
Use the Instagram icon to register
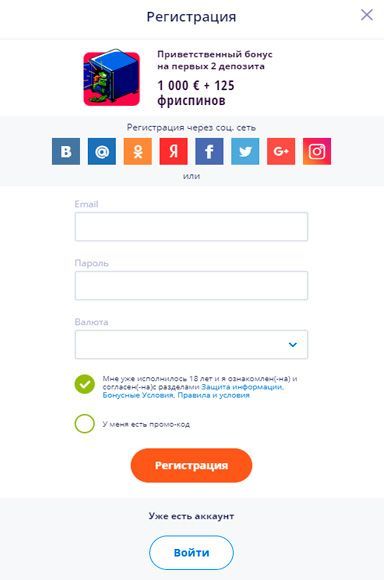[x=317, y=151]
